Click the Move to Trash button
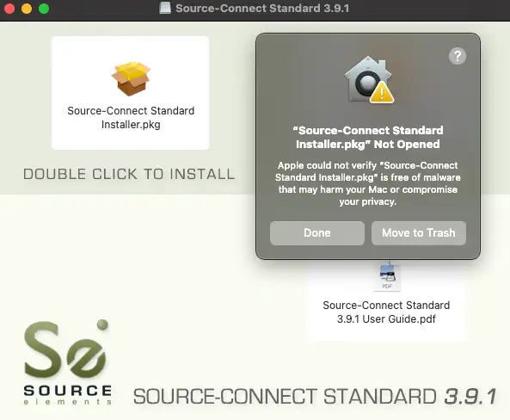The width and height of the screenshot is (510, 420). pyautogui.click(x=419, y=233)
